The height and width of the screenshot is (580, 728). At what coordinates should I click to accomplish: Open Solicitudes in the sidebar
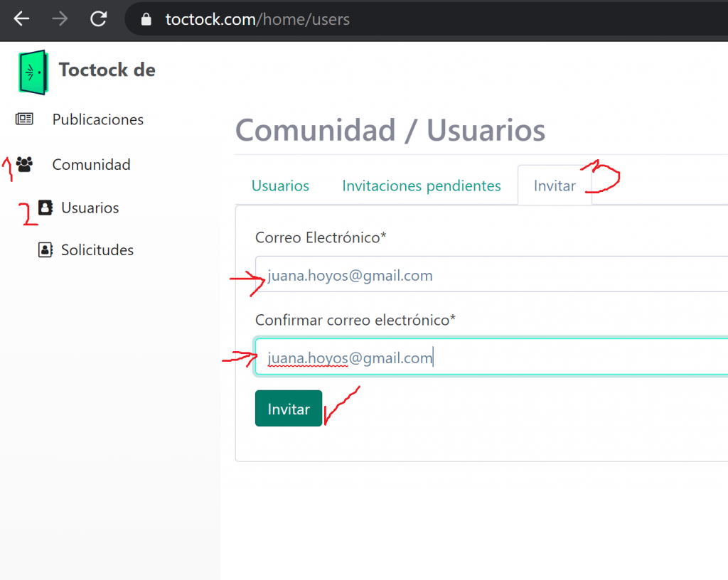click(97, 250)
